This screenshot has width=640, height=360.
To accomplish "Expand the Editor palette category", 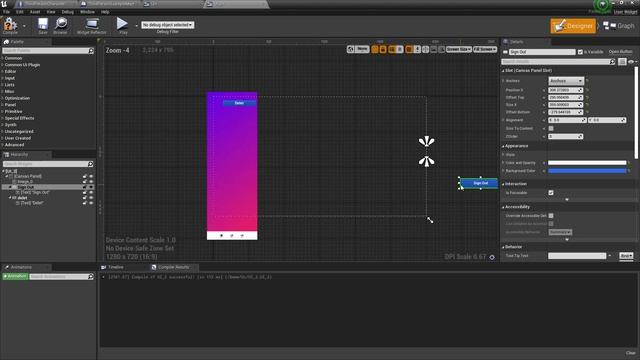I will [x=10, y=71].
